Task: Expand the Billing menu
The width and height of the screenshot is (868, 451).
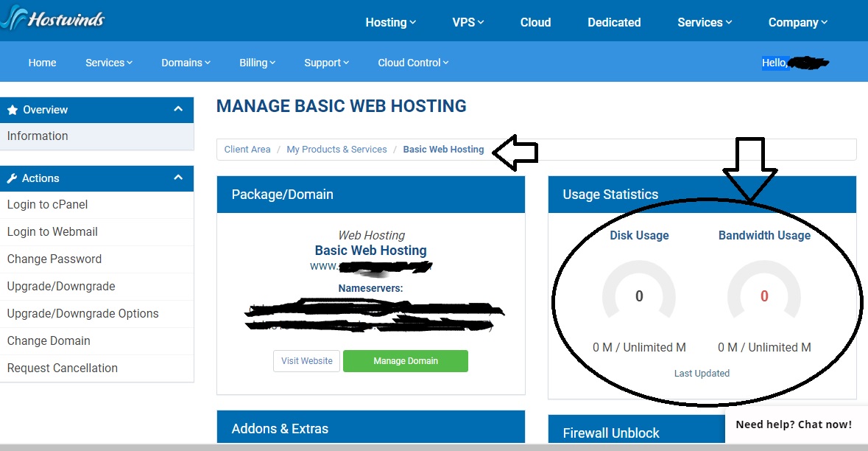Action: [257, 63]
